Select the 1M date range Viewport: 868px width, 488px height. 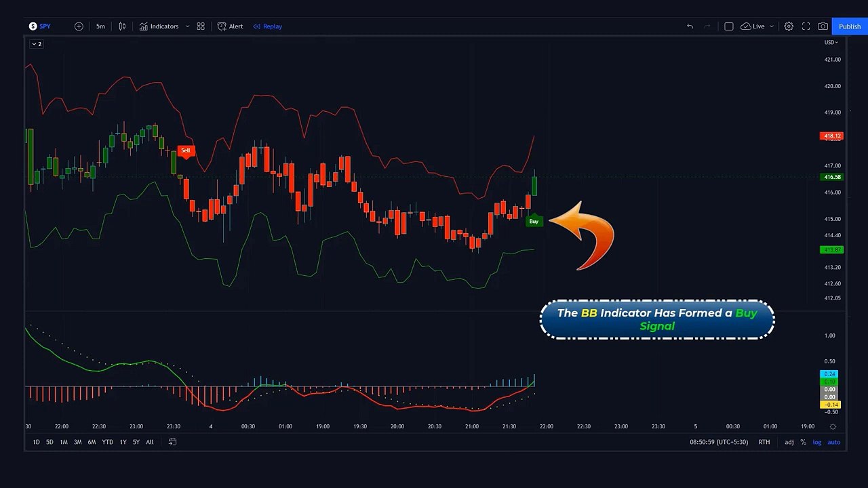coord(64,442)
